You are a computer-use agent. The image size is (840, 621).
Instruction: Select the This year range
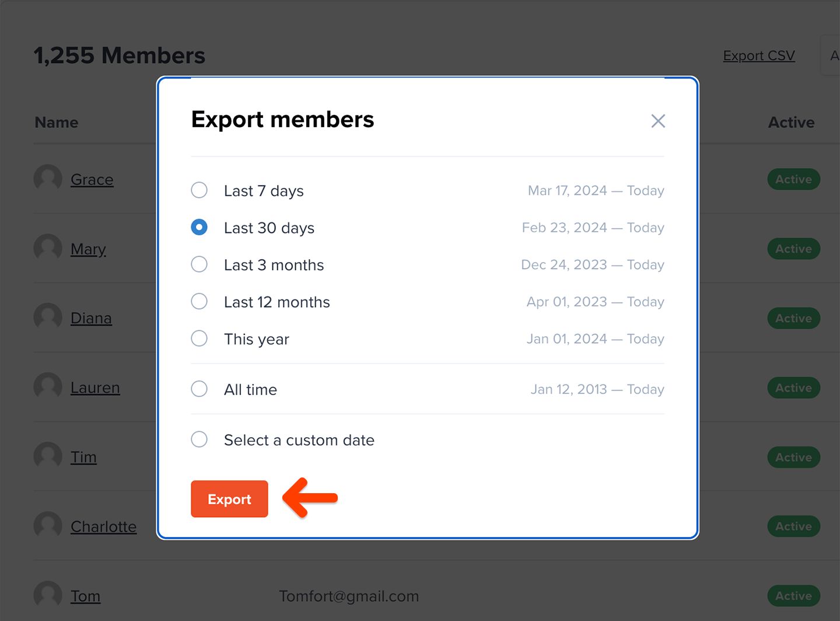tap(199, 338)
